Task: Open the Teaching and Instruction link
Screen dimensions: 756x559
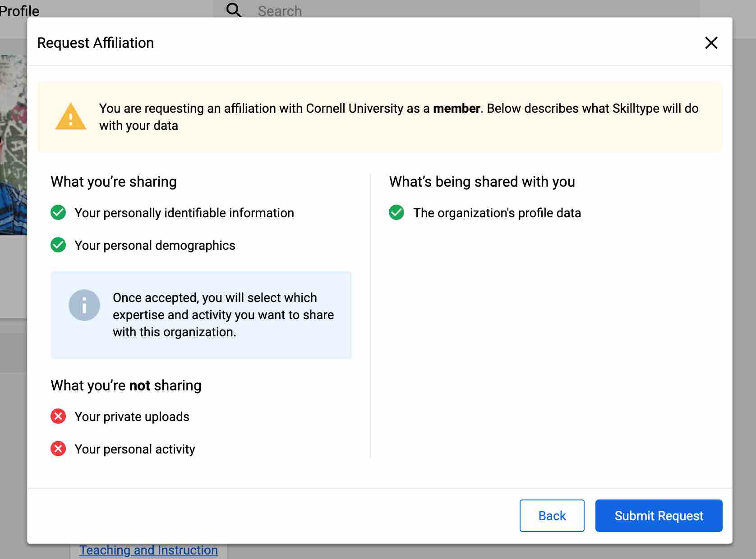Action: 148,550
